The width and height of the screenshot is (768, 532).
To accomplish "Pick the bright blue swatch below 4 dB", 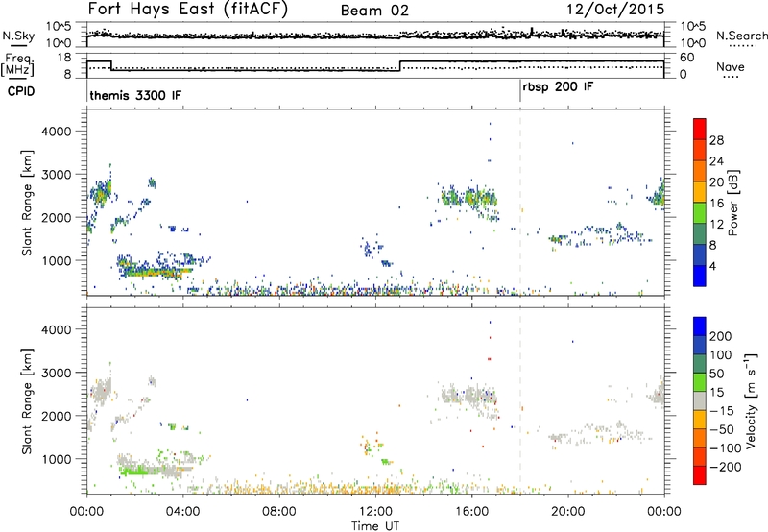I will pos(700,276).
